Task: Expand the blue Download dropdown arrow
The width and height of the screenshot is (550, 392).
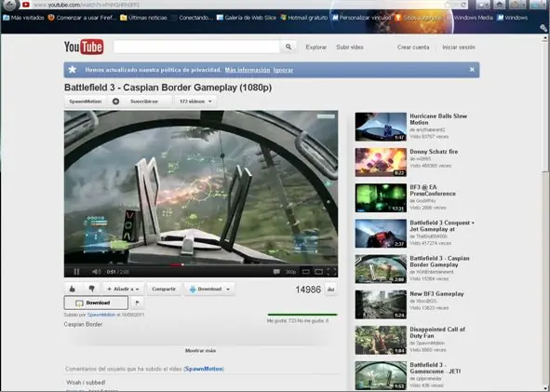Action: point(228,290)
